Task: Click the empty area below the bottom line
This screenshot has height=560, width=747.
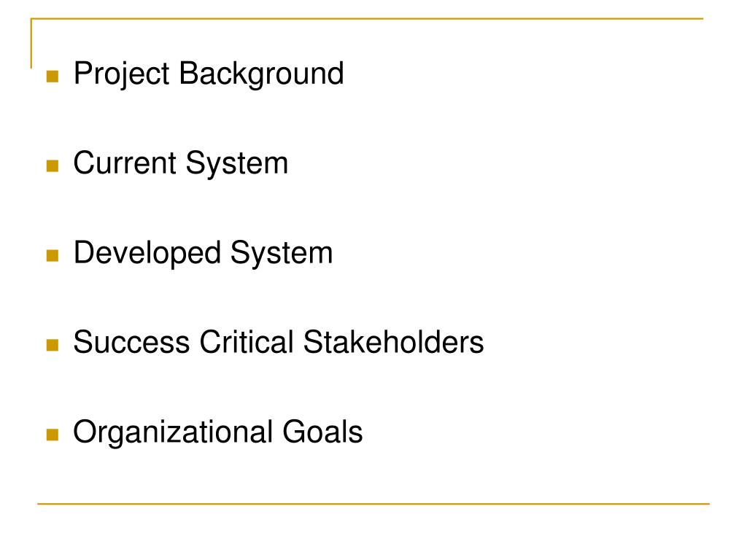Action: click(373, 532)
